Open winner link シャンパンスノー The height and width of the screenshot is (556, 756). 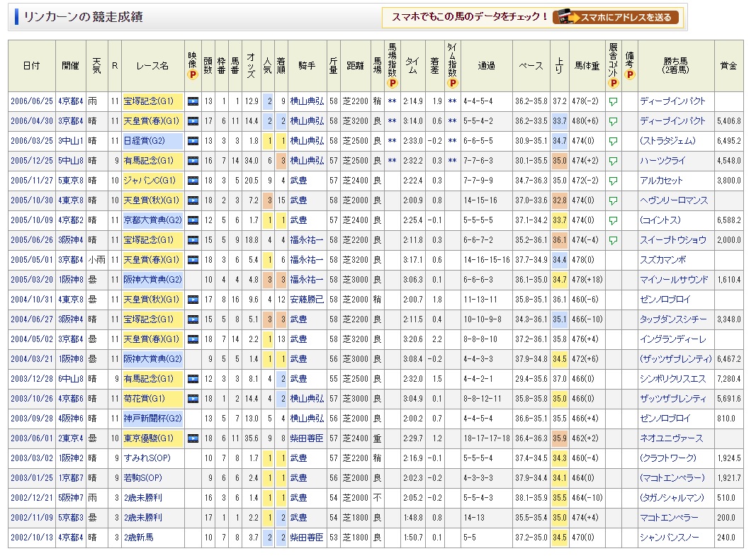click(x=670, y=537)
